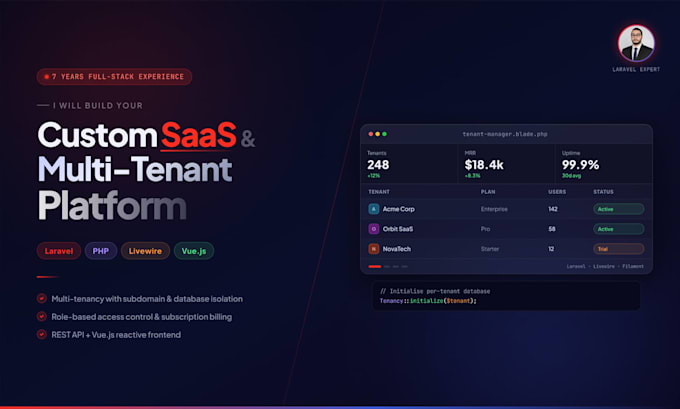Screen dimensions: 680x409
Task: Click the Orbit SaaS tenant icon
Action: click(x=373, y=229)
